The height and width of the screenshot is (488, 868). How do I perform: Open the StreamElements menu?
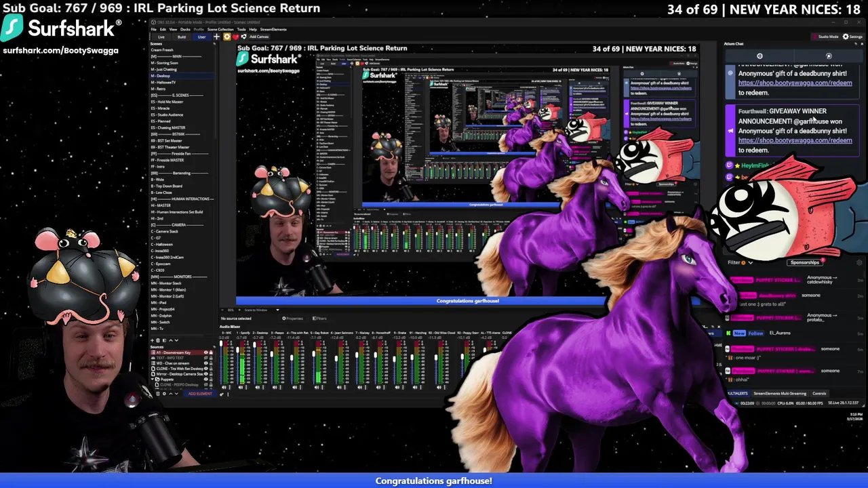coord(273,29)
